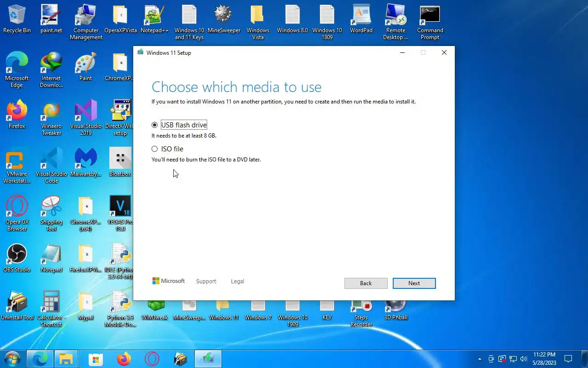Open the network tray icon

[513, 359]
